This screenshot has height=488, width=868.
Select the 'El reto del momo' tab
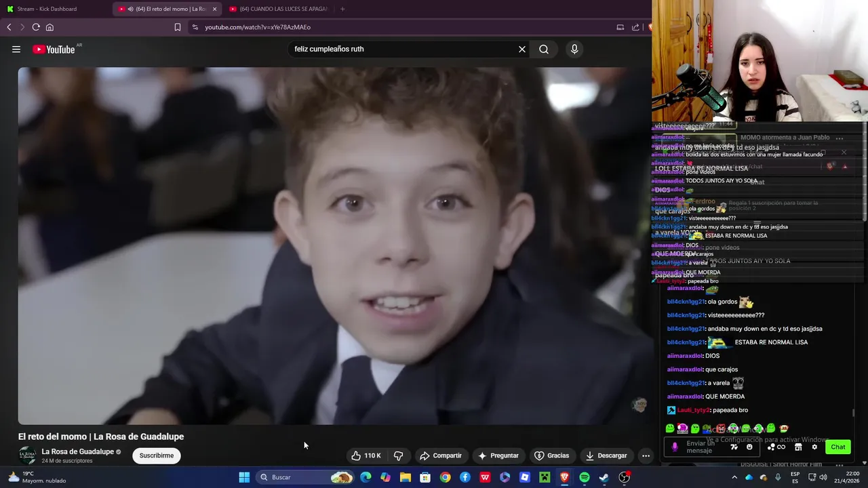(166, 9)
